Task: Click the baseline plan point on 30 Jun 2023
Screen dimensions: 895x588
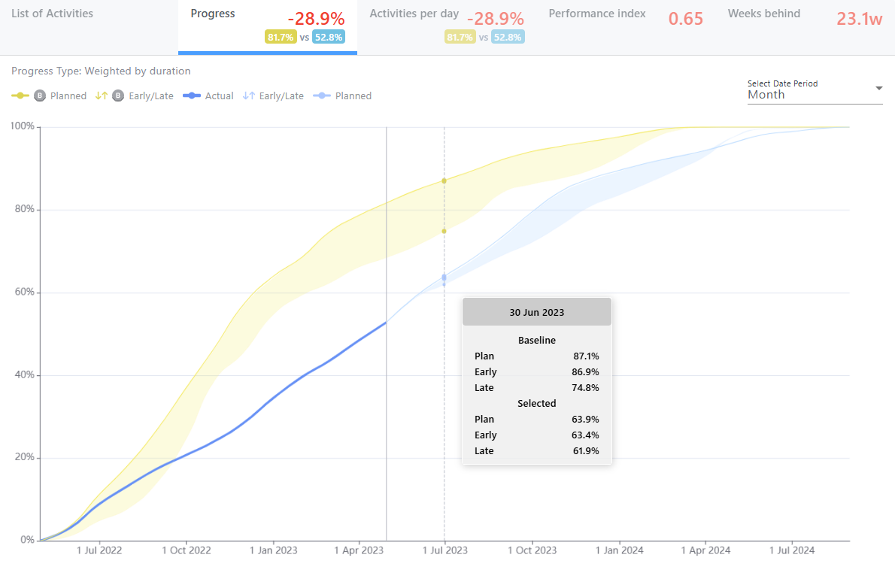Action: click(x=444, y=180)
